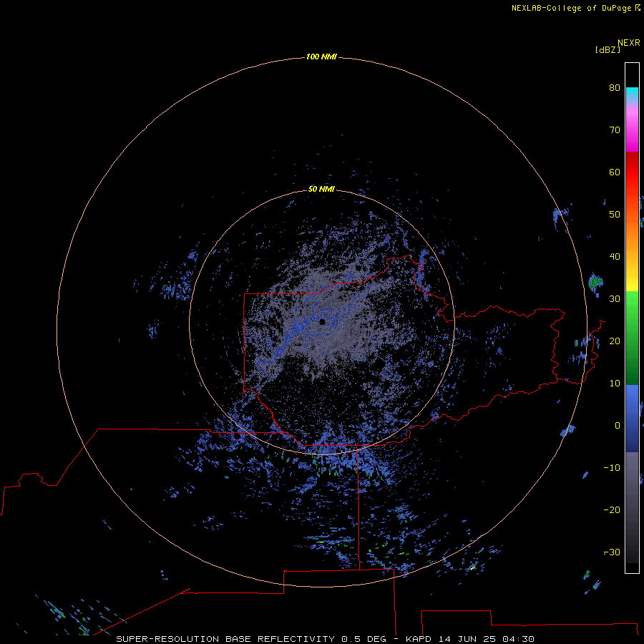Click the 80 value on the dBZ scale
The height and width of the screenshot is (644, 644).
[615, 87]
